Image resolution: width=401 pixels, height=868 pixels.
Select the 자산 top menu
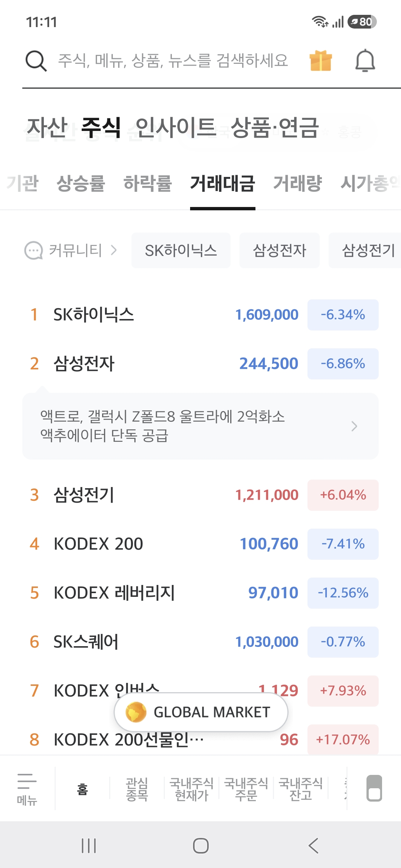click(x=48, y=127)
